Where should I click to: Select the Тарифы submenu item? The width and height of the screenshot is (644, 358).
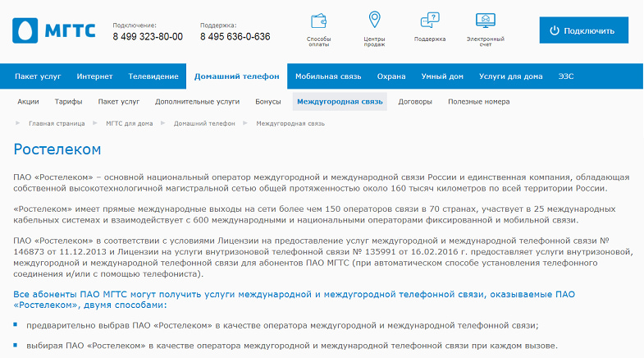(68, 102)
